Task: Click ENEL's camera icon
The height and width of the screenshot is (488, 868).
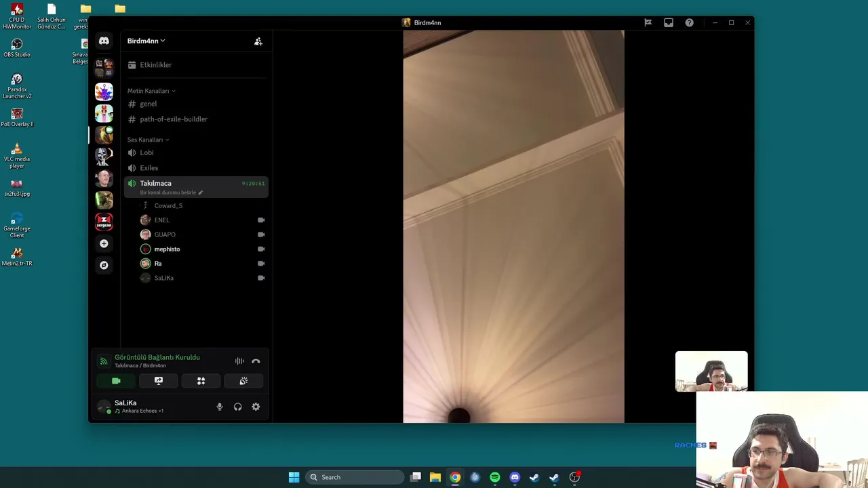Action: click(x=261, y=220)
